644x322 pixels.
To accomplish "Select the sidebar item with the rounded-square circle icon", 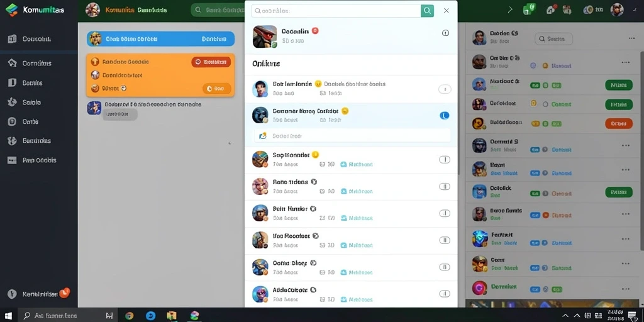I will pyautogui.click(x=13, y=121).
